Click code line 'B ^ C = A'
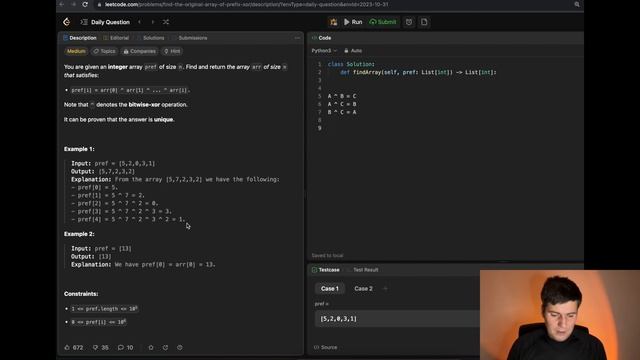640x360 pixels. (x=342, y=112)
